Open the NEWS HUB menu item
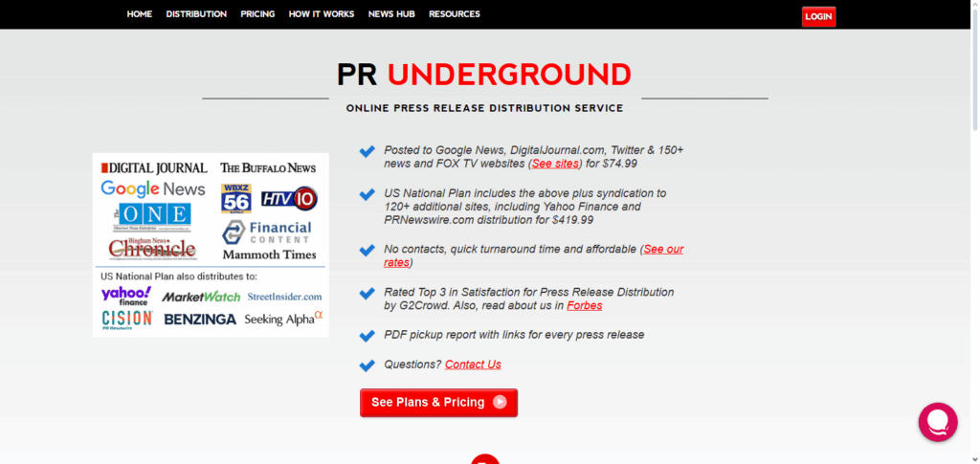This screenshot has width=980, height=464. (x=391, y=13)
